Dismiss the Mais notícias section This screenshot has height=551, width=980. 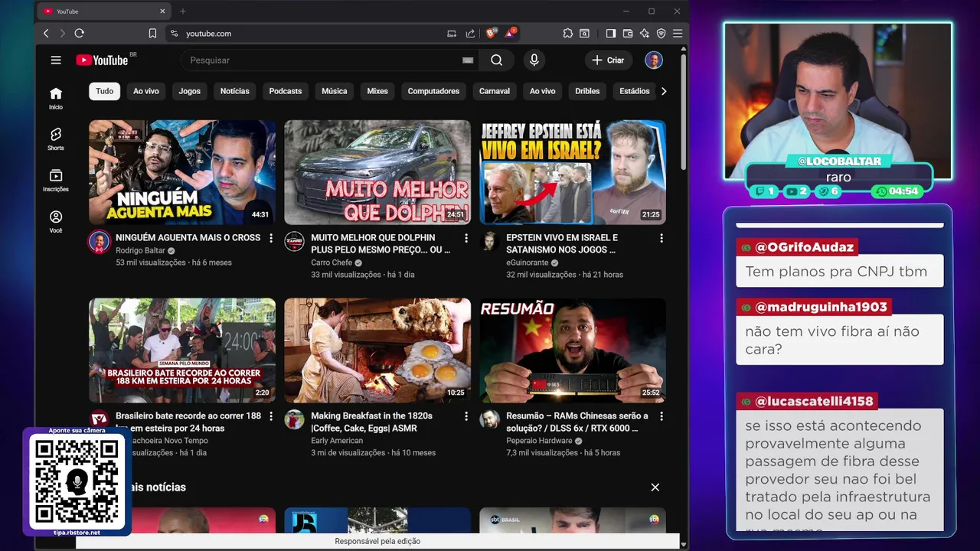click(655, 487)
